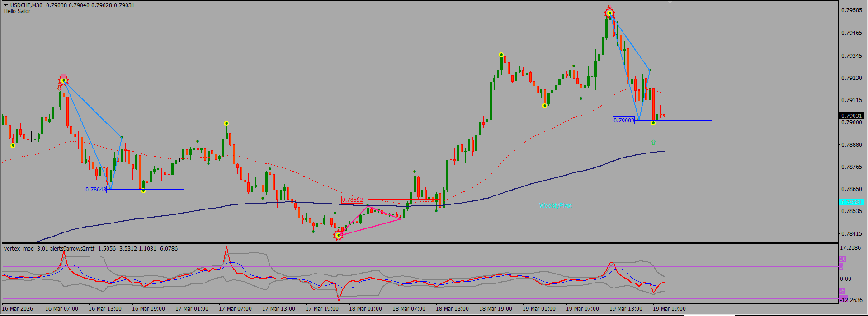Select the red sun marker at 19 Mar peak
Viewport: 868px width, 316px height.
609,14
